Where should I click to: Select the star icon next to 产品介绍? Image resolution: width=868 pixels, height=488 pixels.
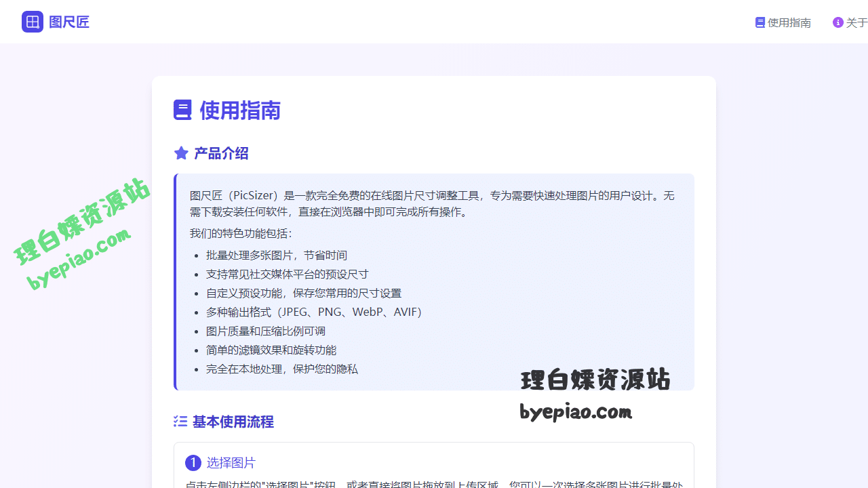coord(180,152)
